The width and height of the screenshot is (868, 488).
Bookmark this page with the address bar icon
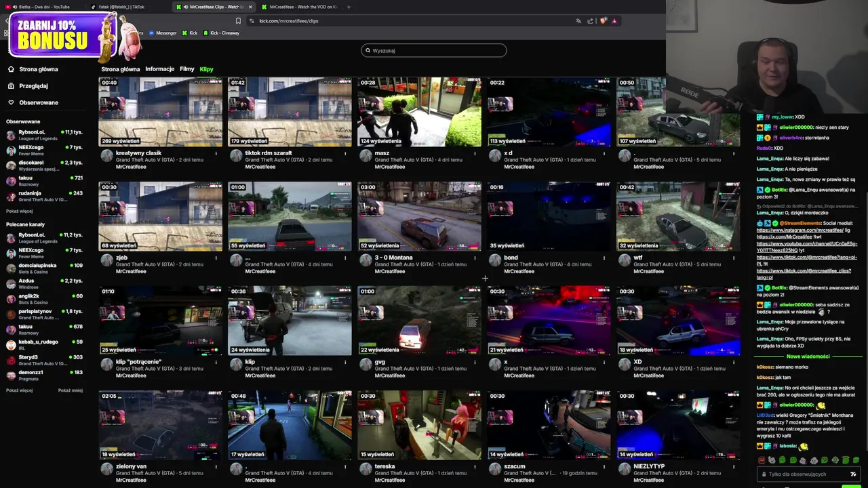point(238,21)
